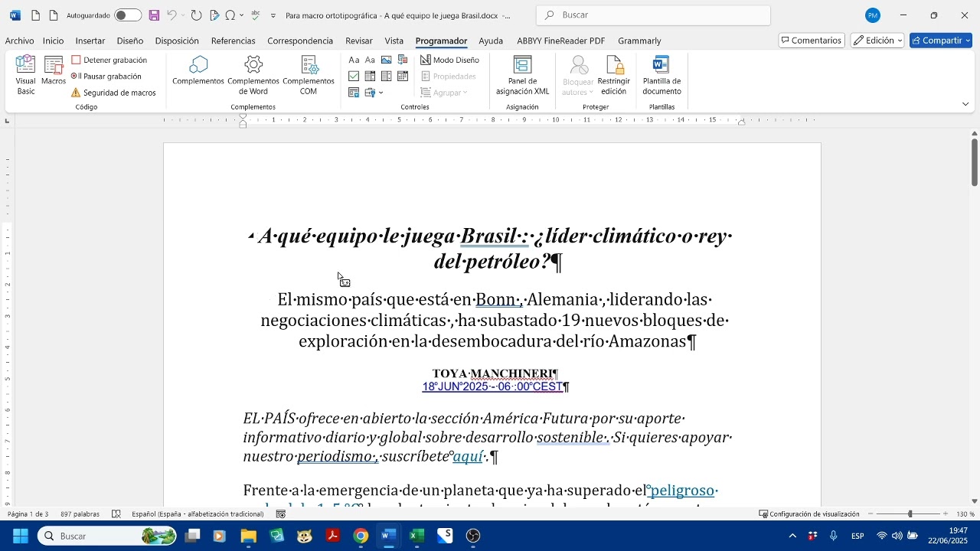Open the Macros dialog
Screen dimensions: 980x551
point(54,70)
